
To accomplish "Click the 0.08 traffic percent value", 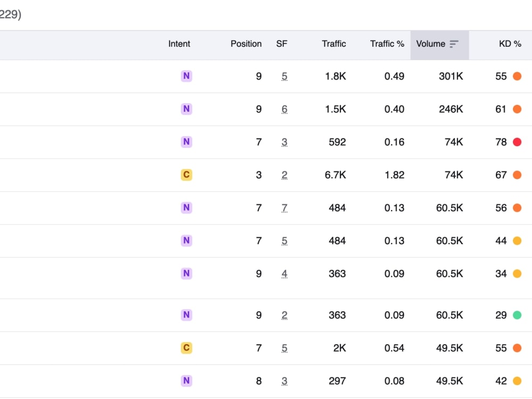I will tap(394, 381).
